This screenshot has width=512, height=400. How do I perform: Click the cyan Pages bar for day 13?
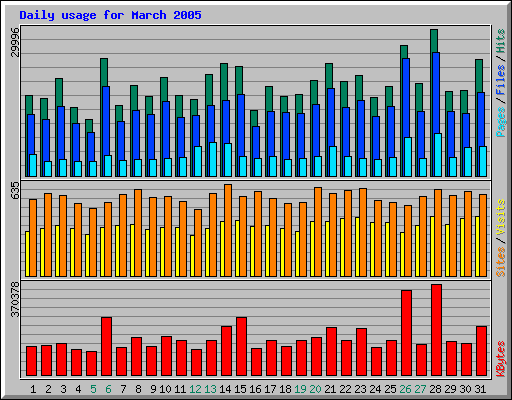tap(213, 159)
